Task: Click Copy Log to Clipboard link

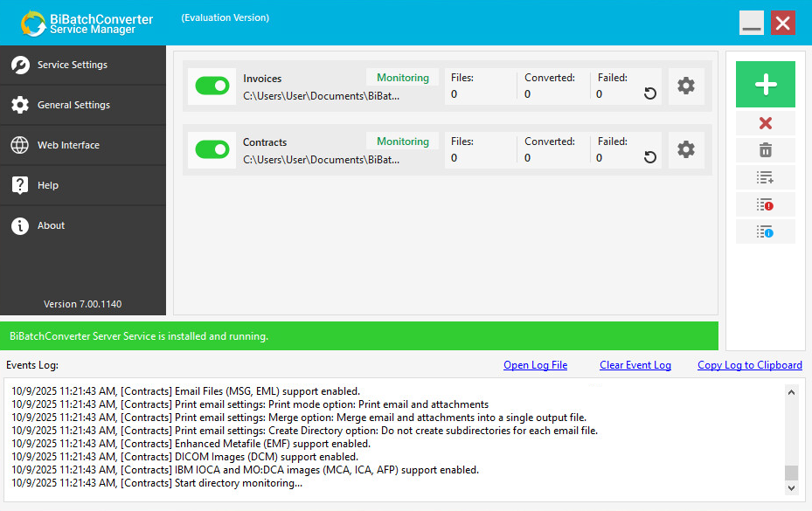Action: pyautogui.click(x=749, y=365)
